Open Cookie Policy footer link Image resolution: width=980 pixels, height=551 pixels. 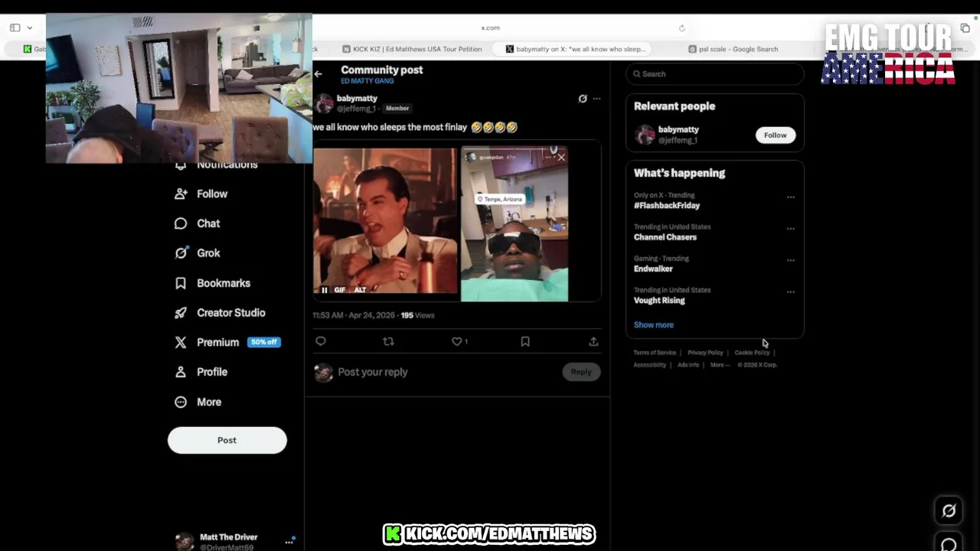pos(752,353)
